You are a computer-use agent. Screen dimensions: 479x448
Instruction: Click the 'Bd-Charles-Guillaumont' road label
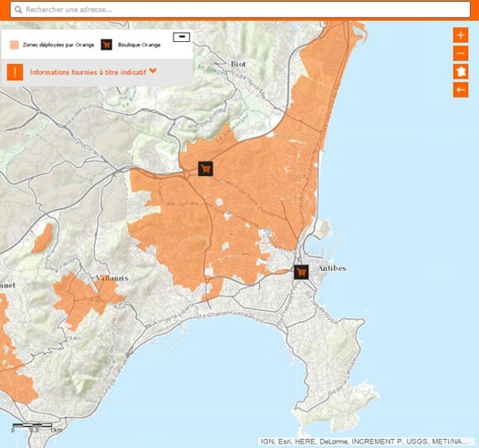(x=230, y=317)
